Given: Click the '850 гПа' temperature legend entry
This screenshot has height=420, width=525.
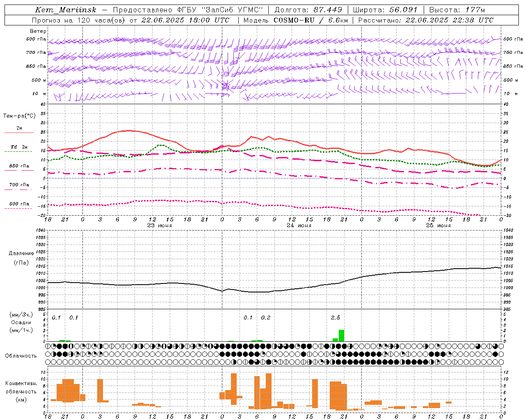Looking at the screenshot, I should pos(19,166).
